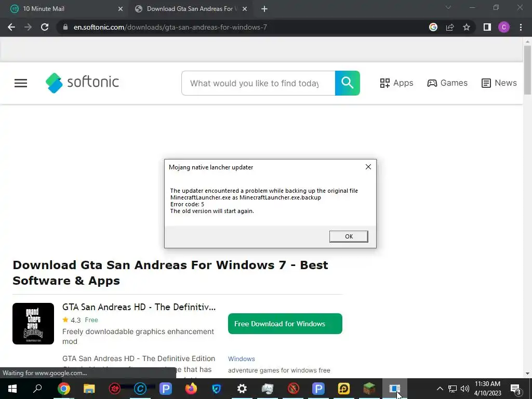
Task: Click the Softonic logo
Action: [82, 83]
